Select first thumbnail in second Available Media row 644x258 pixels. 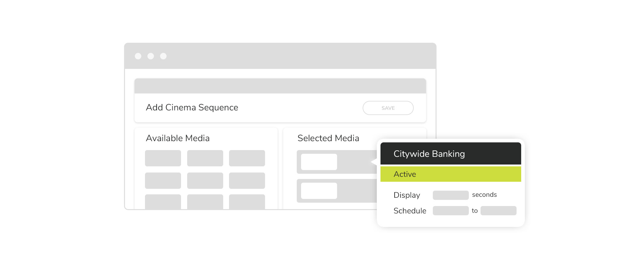coord(163,181)
